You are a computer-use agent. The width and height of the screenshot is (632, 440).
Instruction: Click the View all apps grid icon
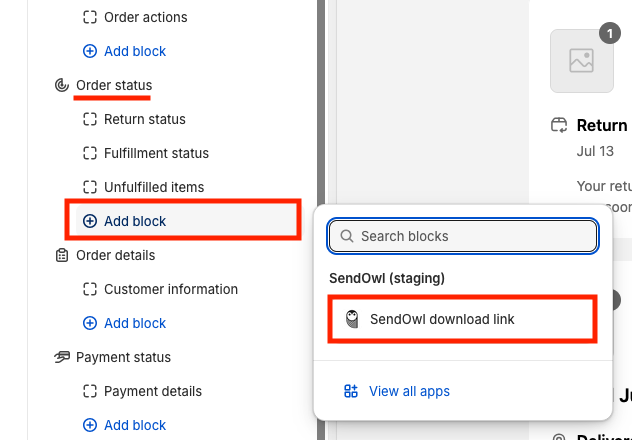[x=350, y=391]
